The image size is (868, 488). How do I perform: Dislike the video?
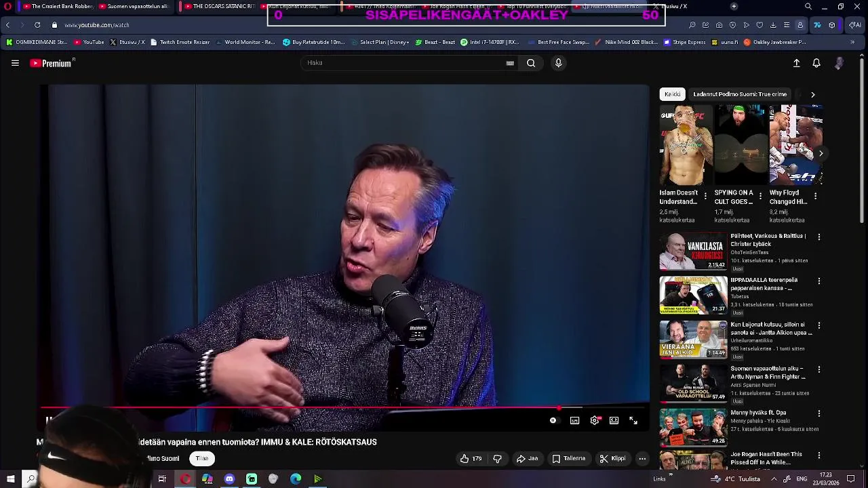coord(497,459)
